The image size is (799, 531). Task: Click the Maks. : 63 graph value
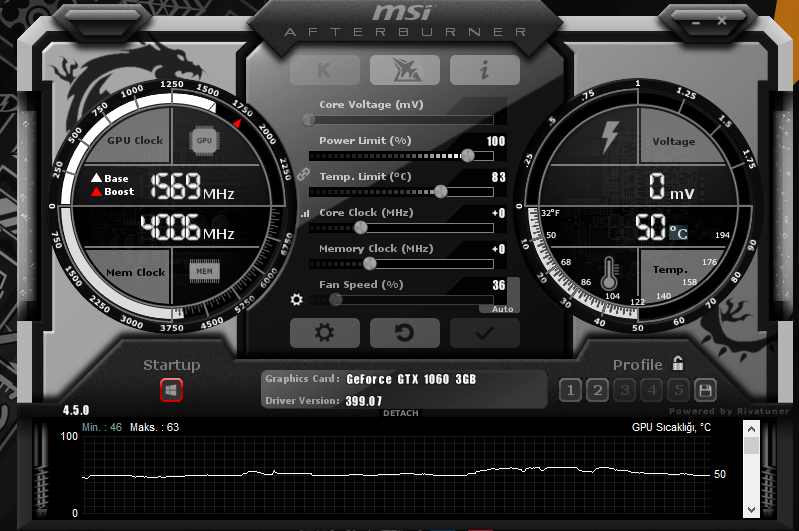tap(154, 427)
